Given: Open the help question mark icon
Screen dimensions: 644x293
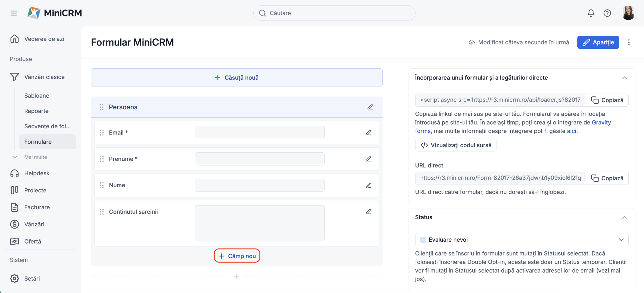Looking at the screenshot, I should pos(607,13).
